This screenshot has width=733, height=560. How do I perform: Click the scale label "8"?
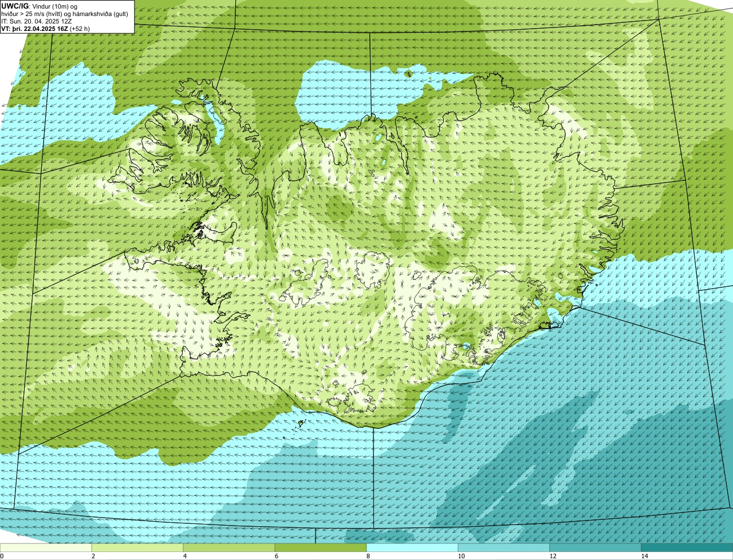coord(368,556)
